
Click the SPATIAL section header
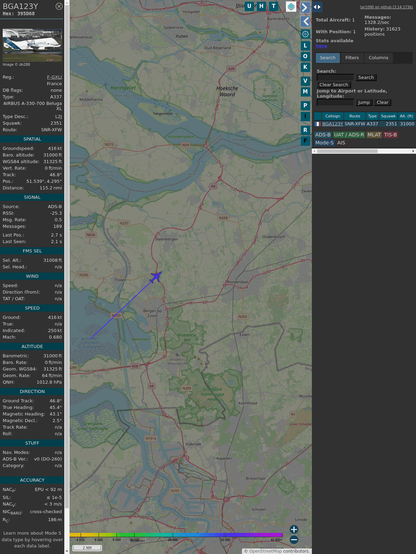click(32, 139)
